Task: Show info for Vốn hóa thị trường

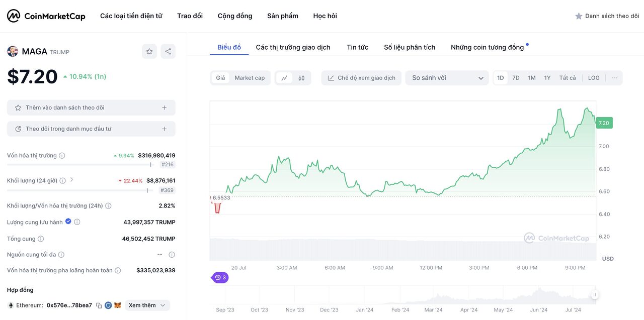Action: coord(62,156)
